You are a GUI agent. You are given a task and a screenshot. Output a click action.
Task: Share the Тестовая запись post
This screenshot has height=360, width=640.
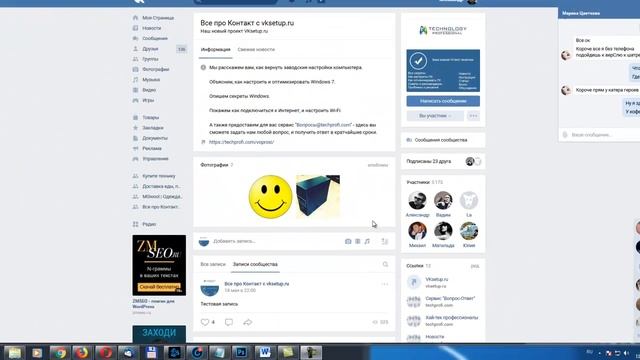pyautogui.click(x=247, y=322)
